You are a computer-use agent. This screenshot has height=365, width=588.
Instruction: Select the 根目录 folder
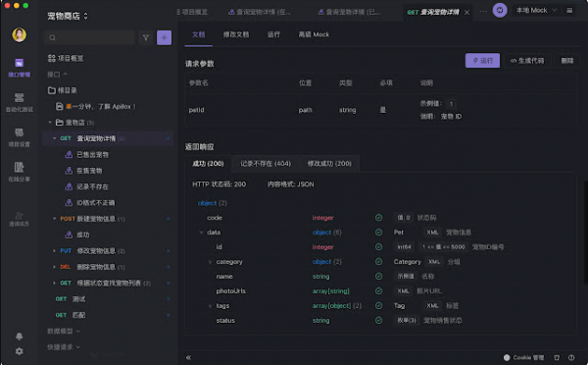(63, 90)
